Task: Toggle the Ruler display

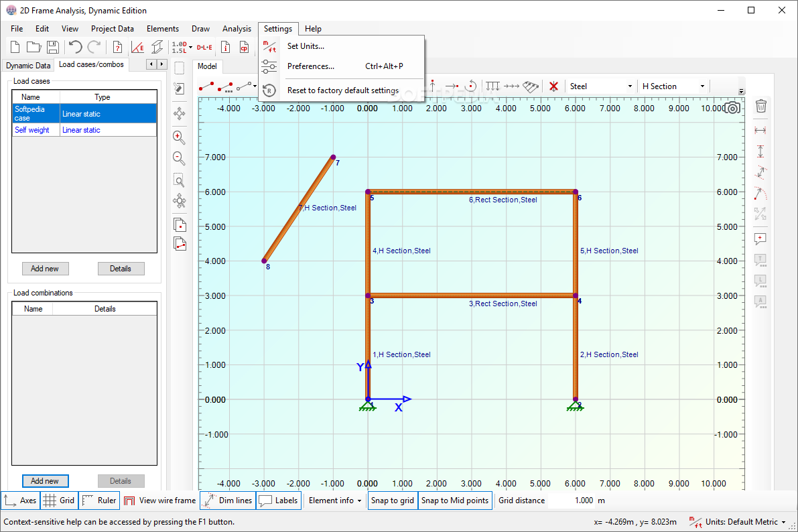Action: coord(99,501)
